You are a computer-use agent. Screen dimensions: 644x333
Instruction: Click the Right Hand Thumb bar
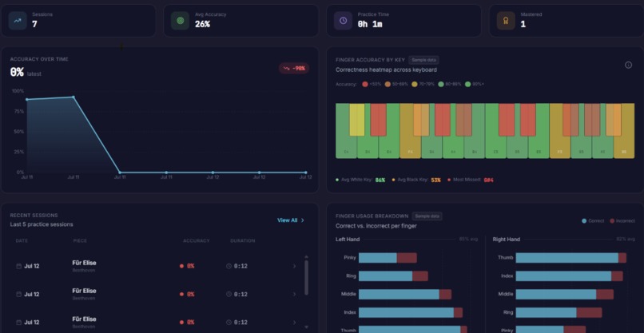pos(571,258)
